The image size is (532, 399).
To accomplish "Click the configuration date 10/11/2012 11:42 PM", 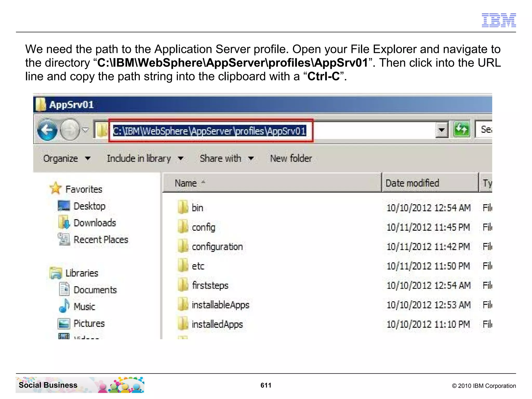I will (x=428, y=247).
